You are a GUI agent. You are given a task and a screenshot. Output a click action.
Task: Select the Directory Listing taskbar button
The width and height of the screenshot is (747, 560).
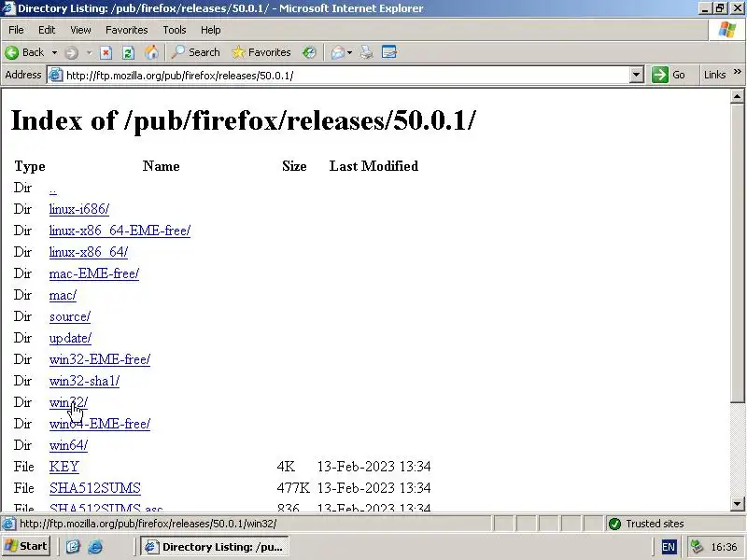pyautogui.click(x=215, y=547)
